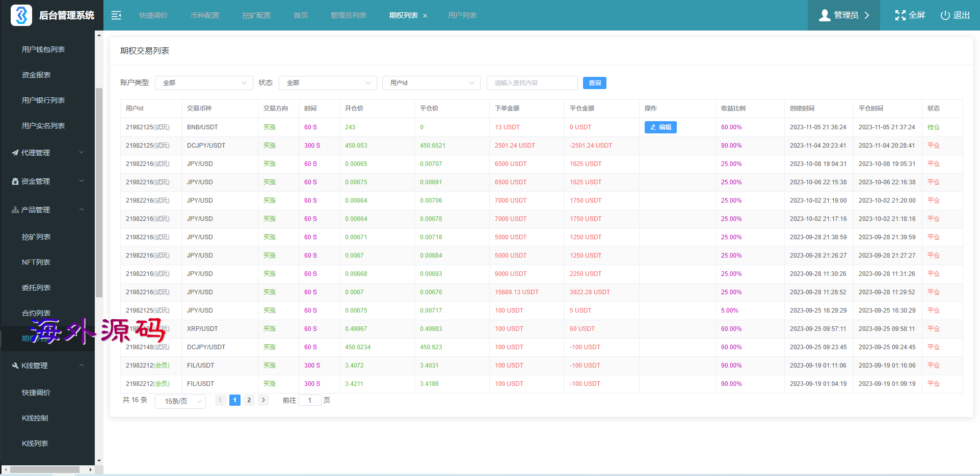
Task: Select the 期权列表 tab
Action: [404, 15]
